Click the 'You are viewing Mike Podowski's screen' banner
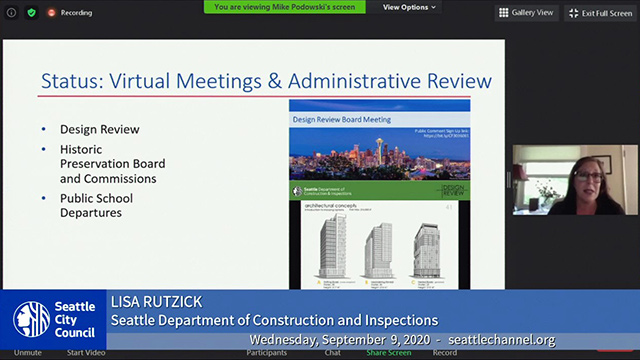This screenshot has width=640, height=360. click(284, 7)
